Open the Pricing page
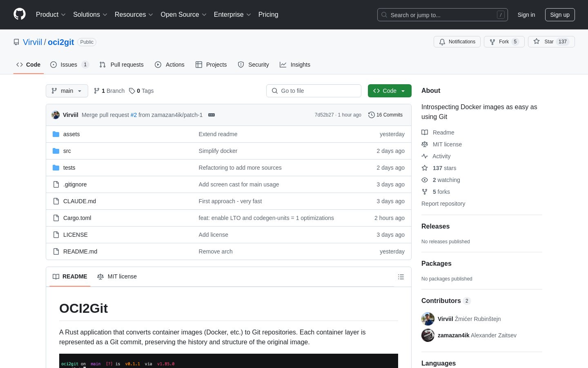The height and width of the screenshot is (368, 588). click(x=268, y=15)
